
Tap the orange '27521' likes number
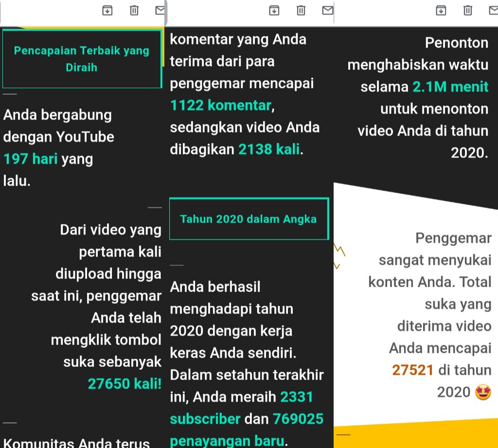(x=412, y=370)
